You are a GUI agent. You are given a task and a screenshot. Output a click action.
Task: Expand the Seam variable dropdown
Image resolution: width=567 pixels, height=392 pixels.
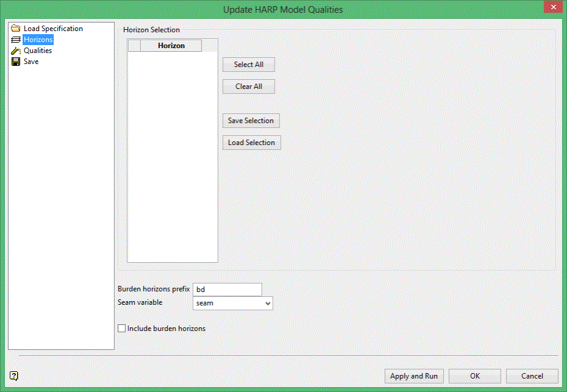267,303
